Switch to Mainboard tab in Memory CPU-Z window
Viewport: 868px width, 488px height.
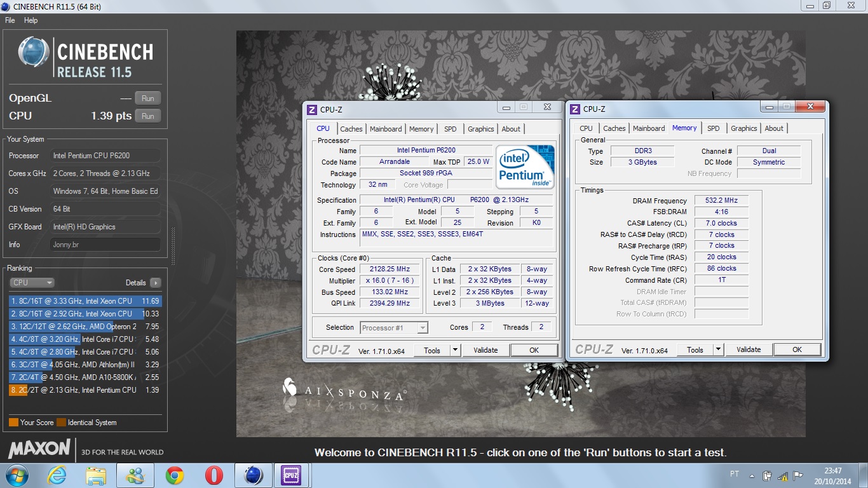(x=649, y=128)
